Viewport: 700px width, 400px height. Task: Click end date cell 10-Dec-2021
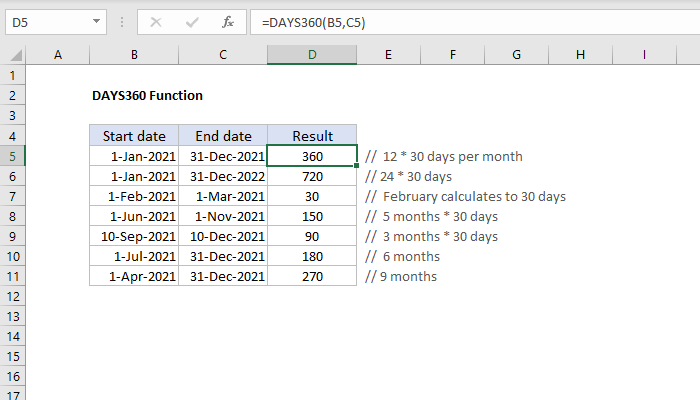tap(223, 237)
